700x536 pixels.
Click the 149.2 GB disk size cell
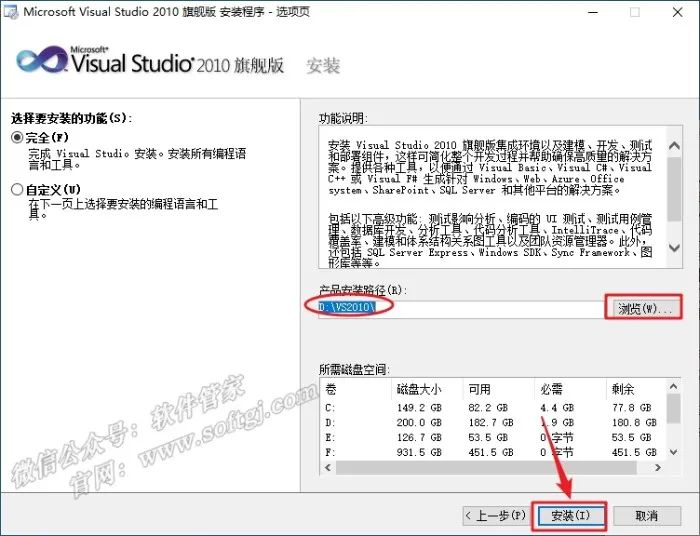(419, 407)
